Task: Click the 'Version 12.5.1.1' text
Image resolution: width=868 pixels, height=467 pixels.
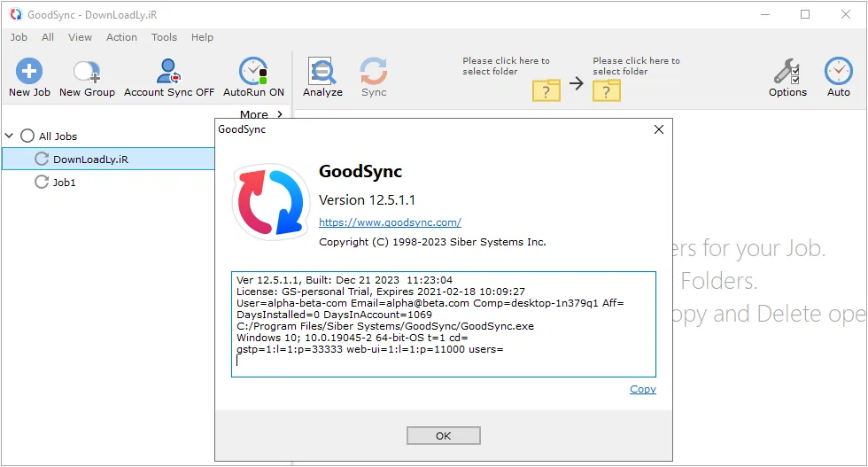Action: coord(367,200)
